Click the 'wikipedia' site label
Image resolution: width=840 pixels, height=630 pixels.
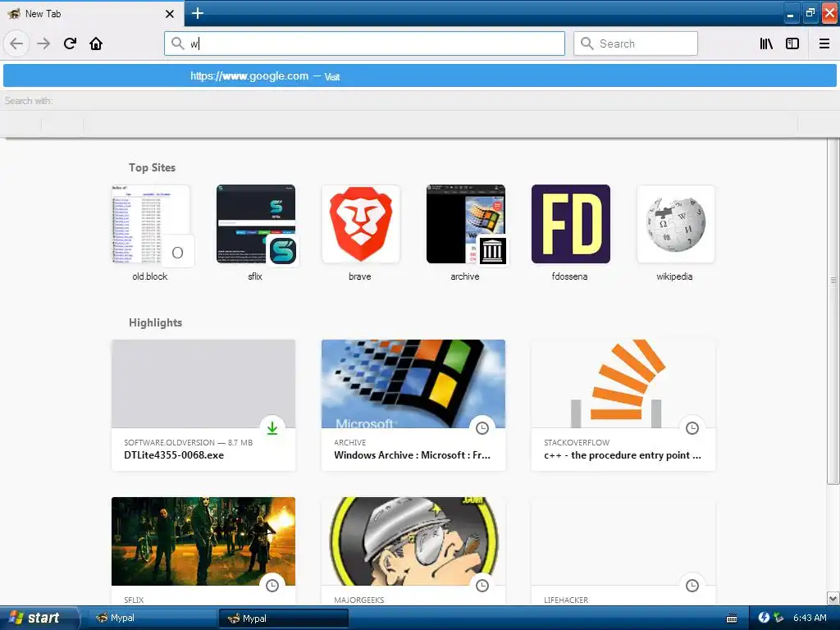[x=674, y=276]
